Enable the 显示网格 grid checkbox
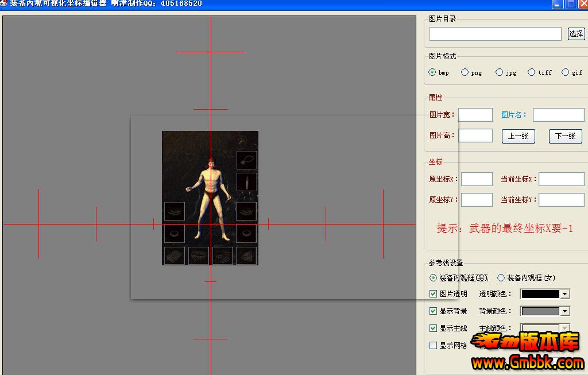The height and width of the screenshot is (375, 588). pos(434,346)
